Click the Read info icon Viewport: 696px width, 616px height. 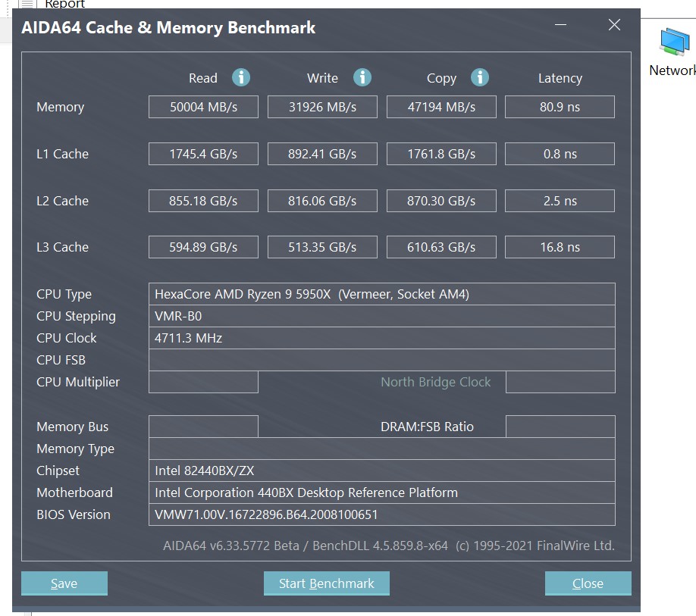click(x=241, y=77)
